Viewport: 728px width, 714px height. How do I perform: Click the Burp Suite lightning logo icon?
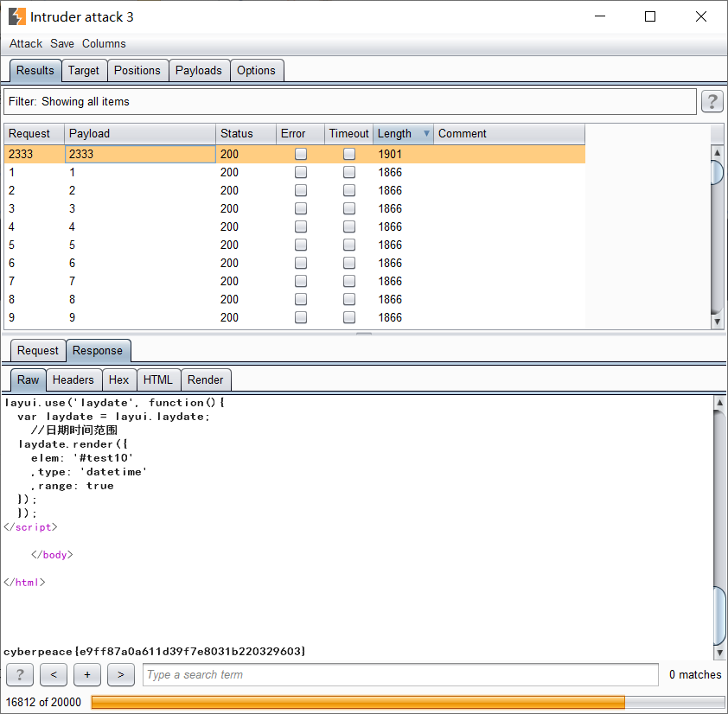17,16
